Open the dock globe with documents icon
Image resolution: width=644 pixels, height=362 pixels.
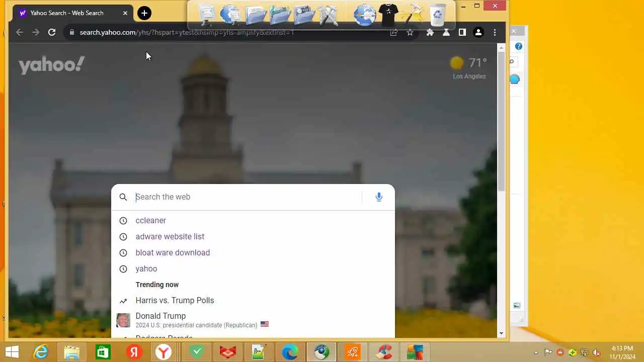231,14
